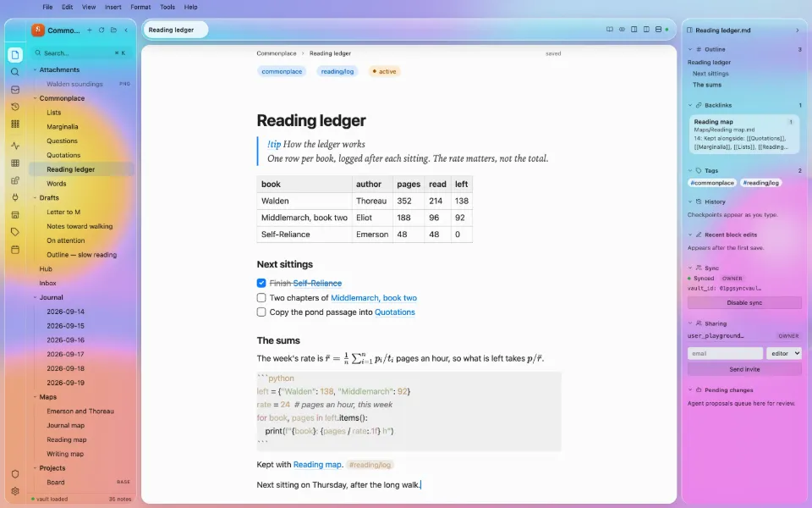Collapse the Attachments folder
812x508 pixels.
point(36,69)
